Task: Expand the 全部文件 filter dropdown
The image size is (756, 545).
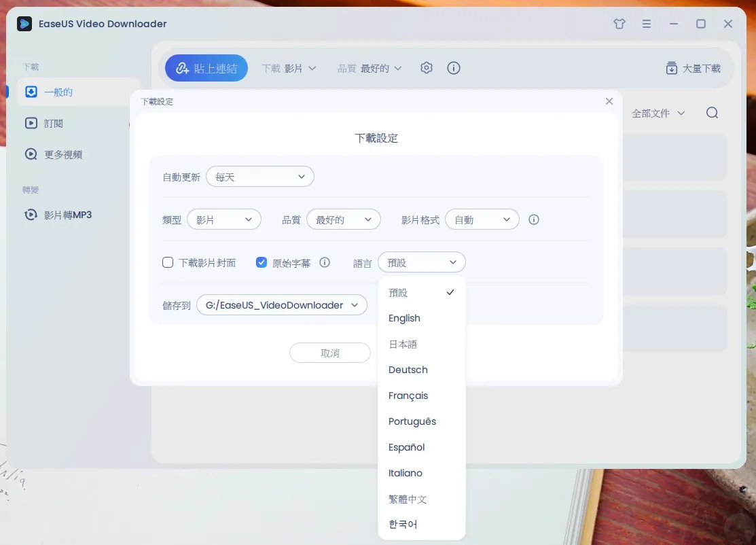Action: click(x=658, y=113)
